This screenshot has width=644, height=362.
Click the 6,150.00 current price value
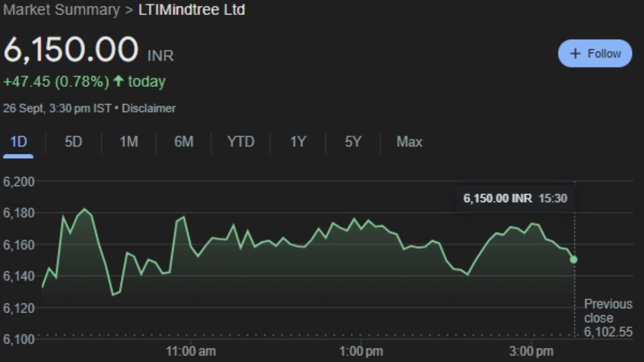(x=70, y=50)
